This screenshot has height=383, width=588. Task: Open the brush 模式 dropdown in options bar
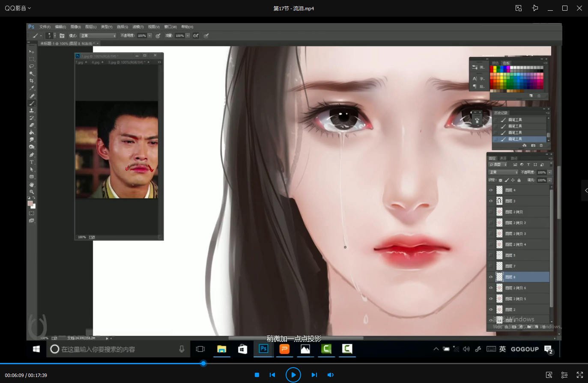[98, 36]
